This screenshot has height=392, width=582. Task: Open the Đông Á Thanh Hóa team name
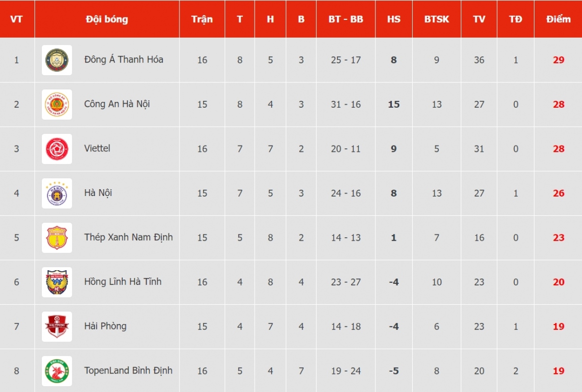click(124, 60)
